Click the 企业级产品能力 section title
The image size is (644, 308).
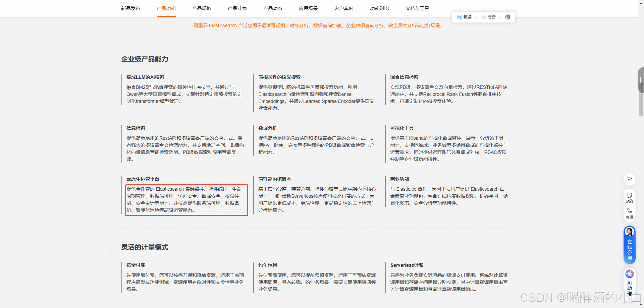coord(145,59)
